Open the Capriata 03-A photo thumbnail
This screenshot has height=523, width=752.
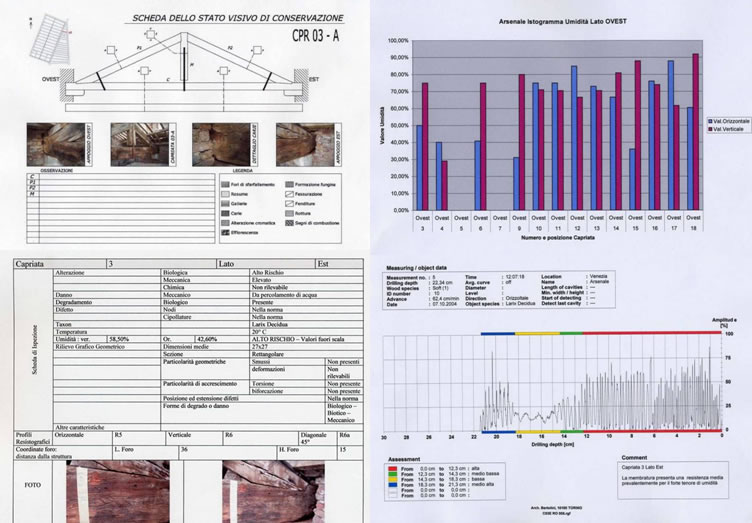[140, 145]
